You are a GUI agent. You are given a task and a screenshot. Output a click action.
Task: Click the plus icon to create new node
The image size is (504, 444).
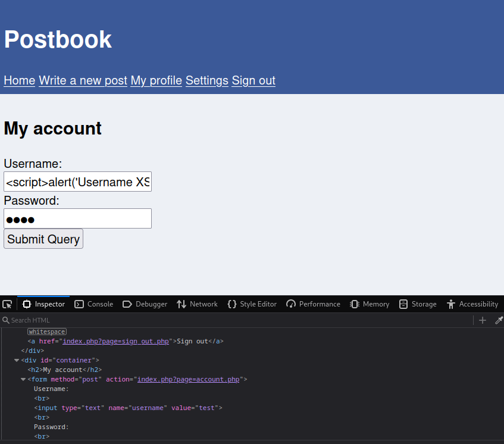(x=483, y=320)
